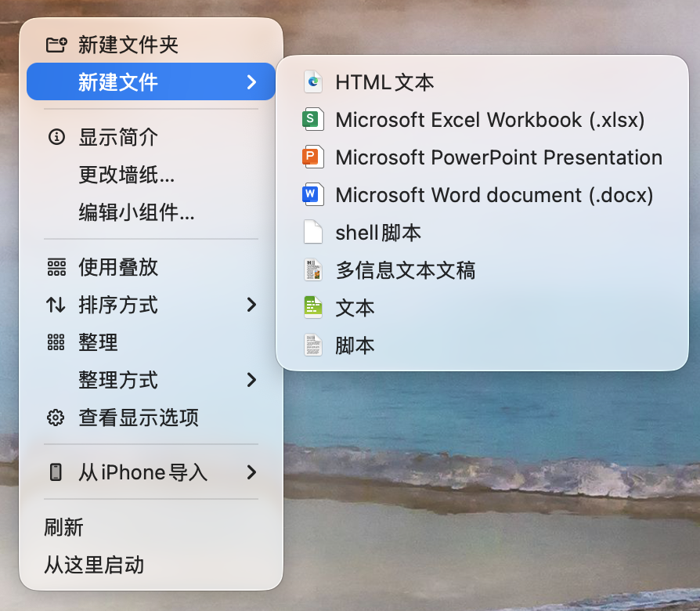The image size is (700, 611).
Task: Click the 多信息文本文稿 rich text icon
Action: 313,270
